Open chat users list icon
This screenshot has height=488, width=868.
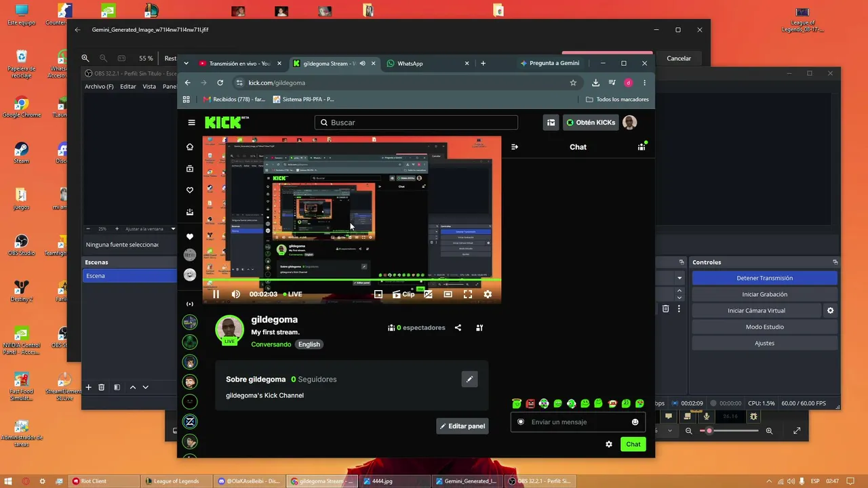point(642,147)
